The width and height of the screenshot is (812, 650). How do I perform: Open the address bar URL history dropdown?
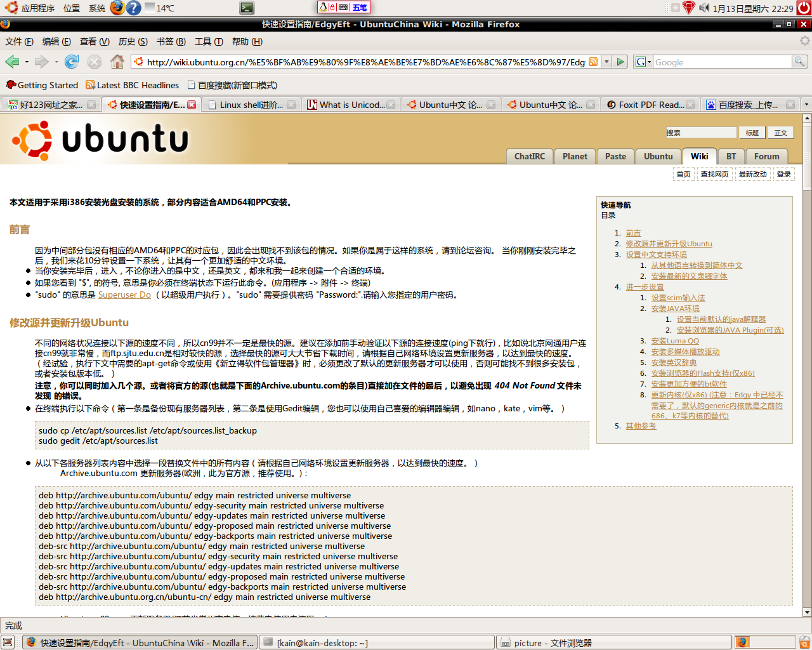click(x=606, y=62)
